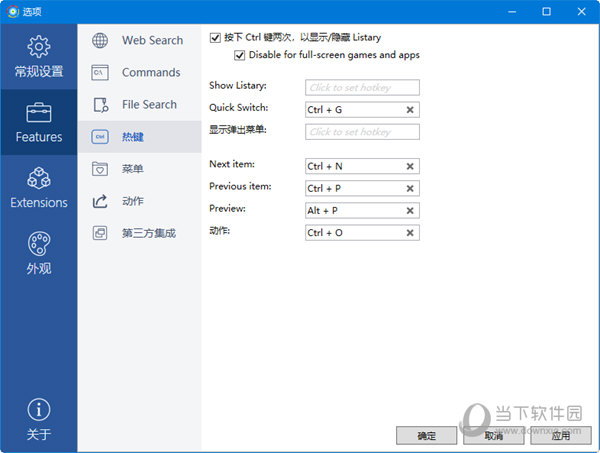Image resolution: width=600 pixels, height=453 pixels.
Task: Set hotkey in 显示弹出菜单 field
Action: (362, 132)
